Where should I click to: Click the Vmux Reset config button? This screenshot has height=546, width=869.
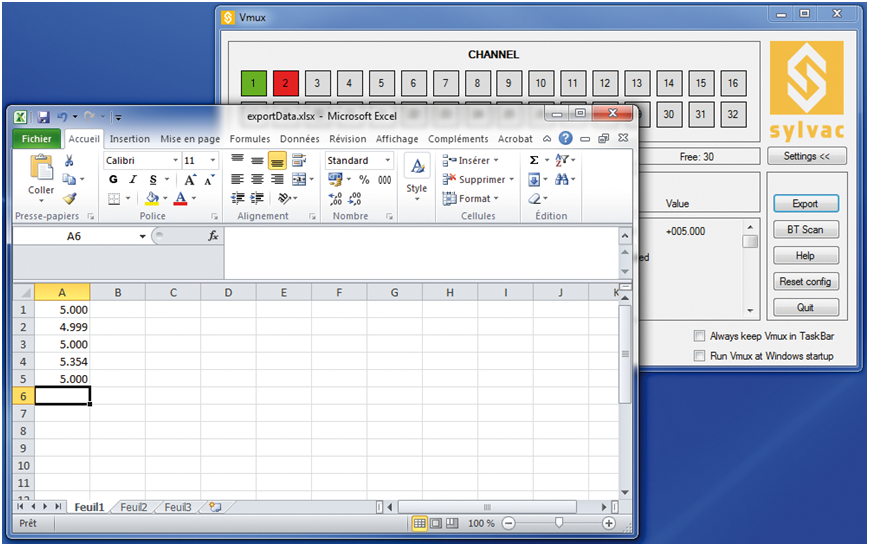tap(805, 282)
